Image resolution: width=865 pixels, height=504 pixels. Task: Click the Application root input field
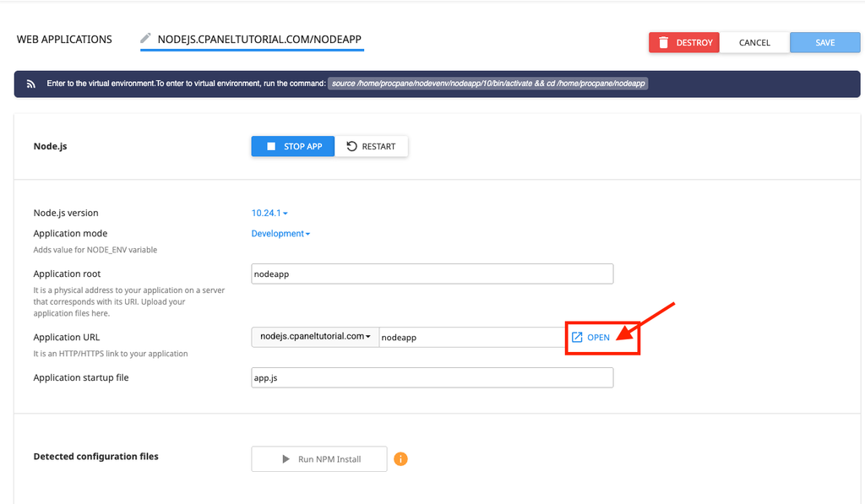(432, 274)
